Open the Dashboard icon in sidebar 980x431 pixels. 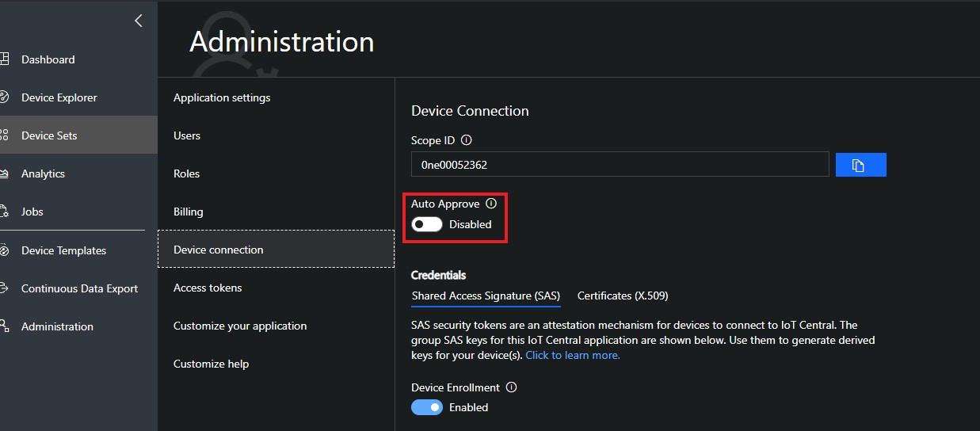4,59
